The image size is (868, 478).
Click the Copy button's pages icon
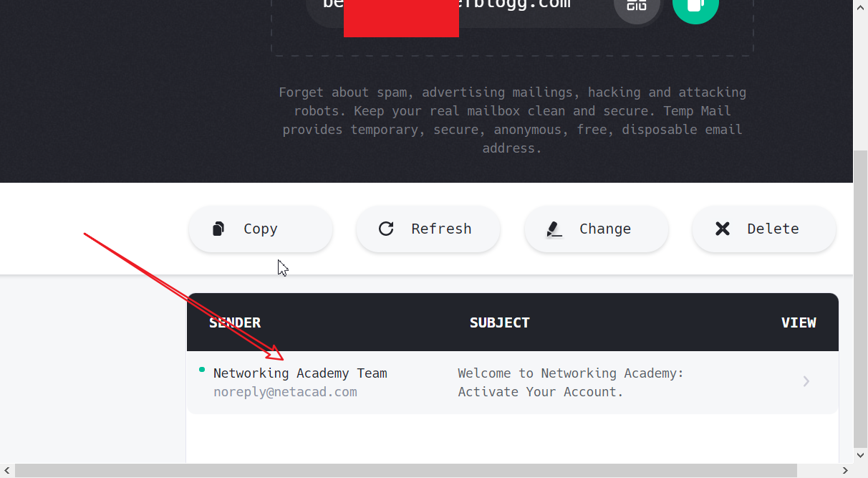click(218, 229)
